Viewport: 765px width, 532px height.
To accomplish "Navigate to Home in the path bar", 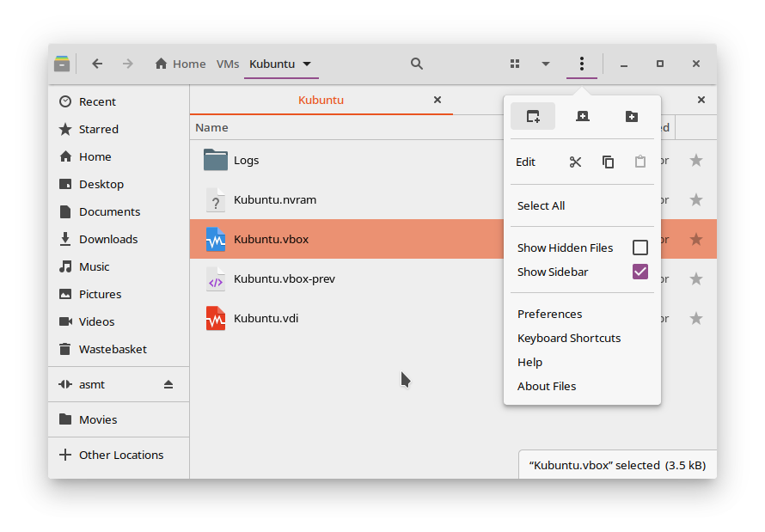I will pyautogui.click(x=181, y=64).
